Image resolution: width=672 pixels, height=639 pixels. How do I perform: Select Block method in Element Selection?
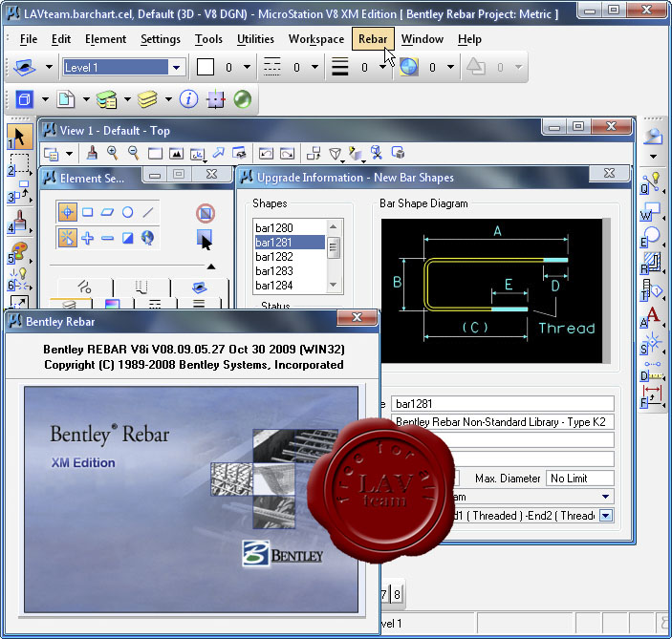click(87, 212)
